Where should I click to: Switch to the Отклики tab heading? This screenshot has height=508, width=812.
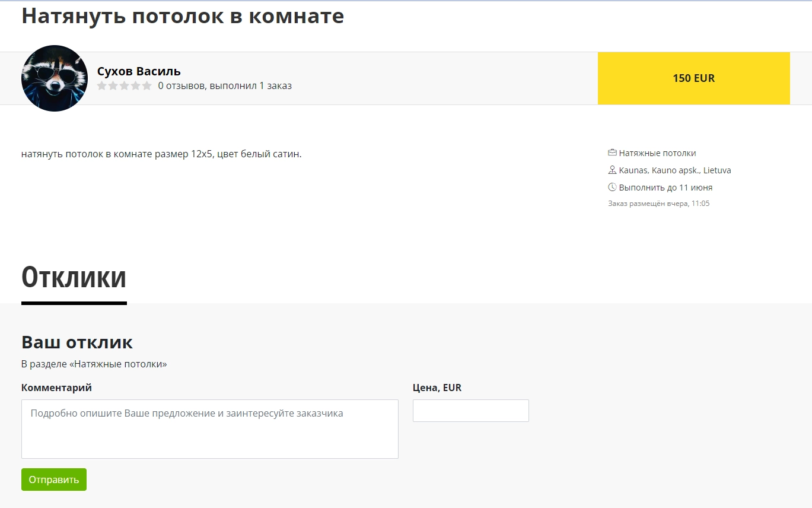pos(74,277)
